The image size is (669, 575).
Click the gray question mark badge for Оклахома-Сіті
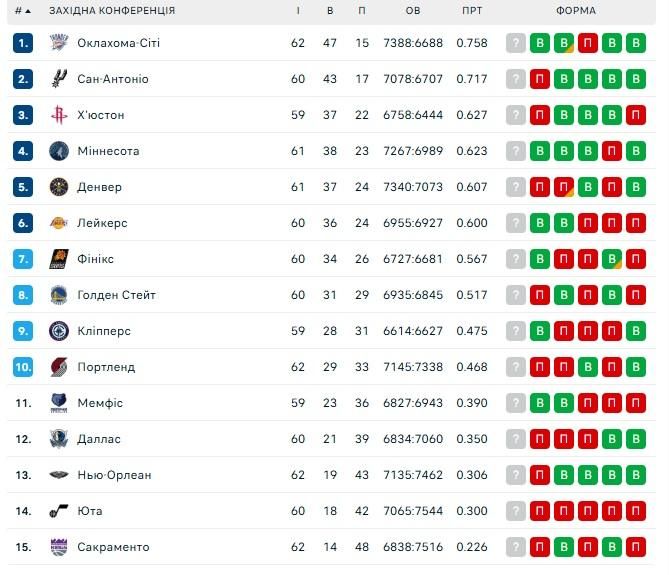516,43
